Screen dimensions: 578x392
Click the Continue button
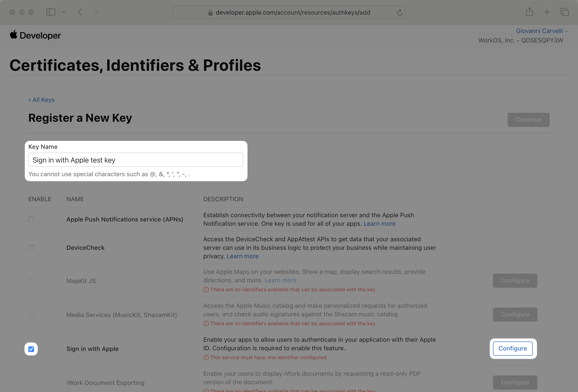pos(528,120)
